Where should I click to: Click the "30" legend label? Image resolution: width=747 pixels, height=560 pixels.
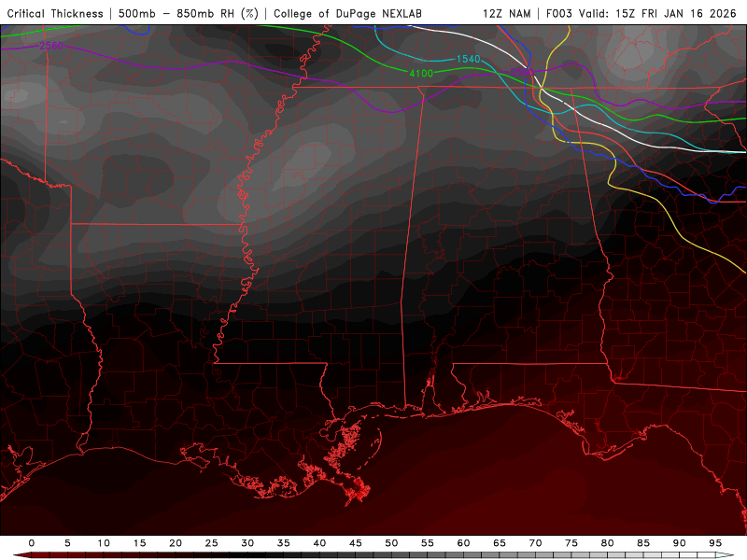(x=247, y=543)
